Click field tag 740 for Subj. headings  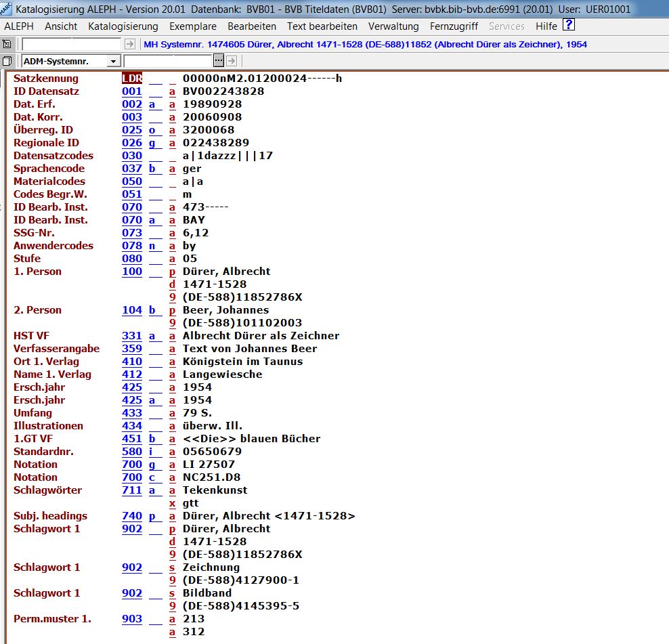coord(132,516)
